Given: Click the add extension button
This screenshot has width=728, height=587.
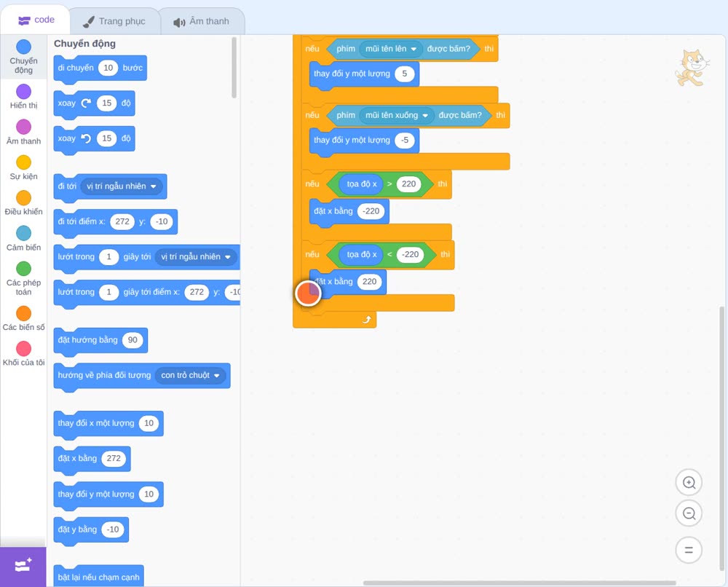Looking at the screenshot, I should pos(23,566).
